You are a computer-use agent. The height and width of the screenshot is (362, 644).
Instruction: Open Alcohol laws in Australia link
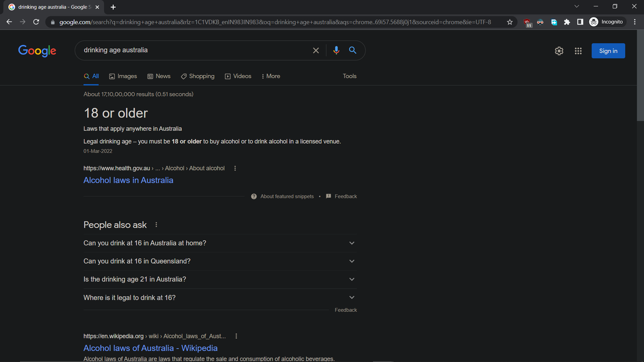pos(128,180)
